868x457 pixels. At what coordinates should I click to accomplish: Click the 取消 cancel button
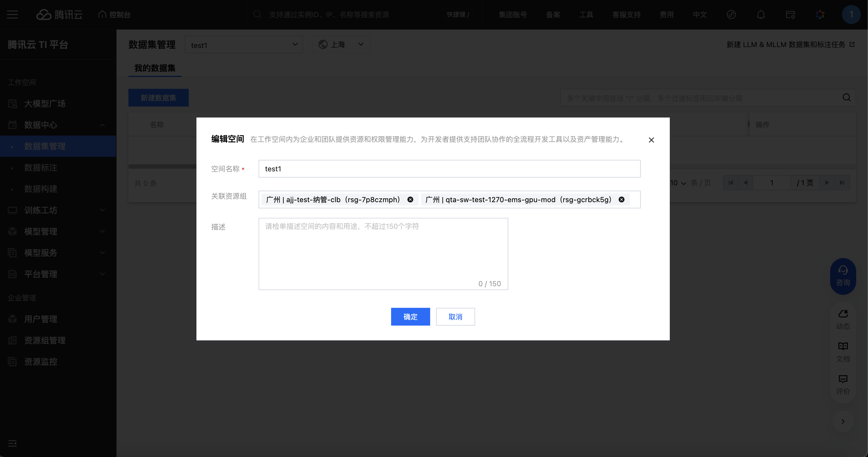coord(455,316)
